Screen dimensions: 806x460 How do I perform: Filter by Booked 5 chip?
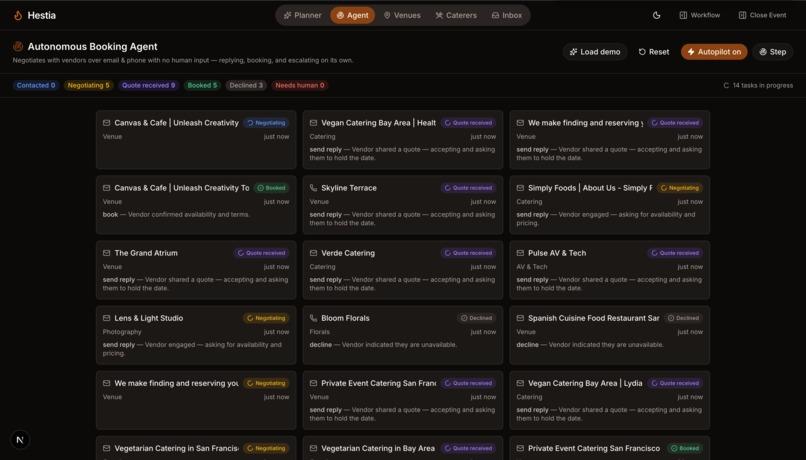tap(202, 85)
